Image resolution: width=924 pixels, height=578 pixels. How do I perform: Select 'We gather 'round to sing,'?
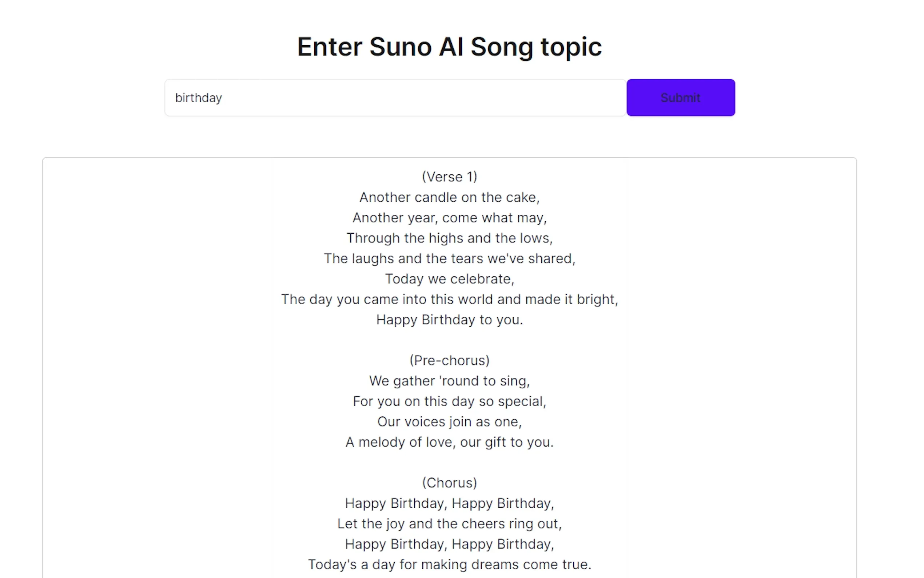tap(449, 380)
